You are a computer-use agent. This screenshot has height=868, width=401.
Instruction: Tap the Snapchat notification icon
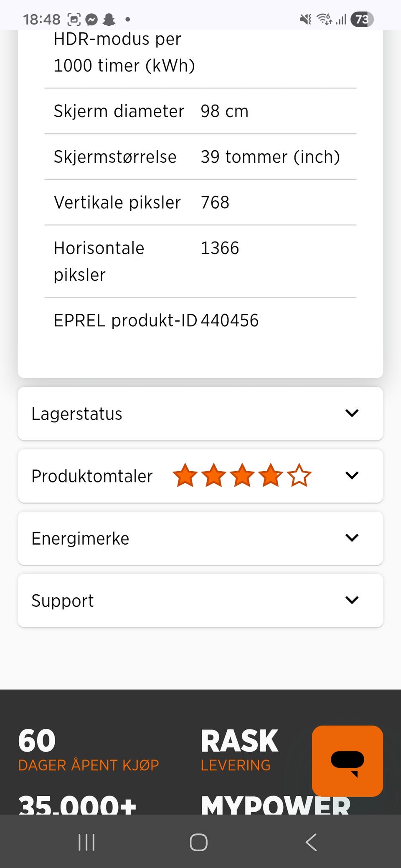tap(109, 19)
